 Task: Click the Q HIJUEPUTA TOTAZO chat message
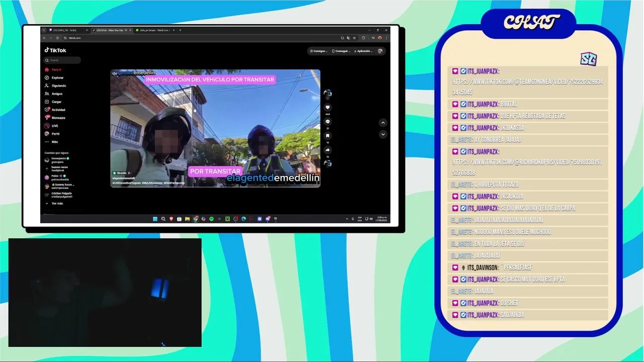[x=496, y=185]
